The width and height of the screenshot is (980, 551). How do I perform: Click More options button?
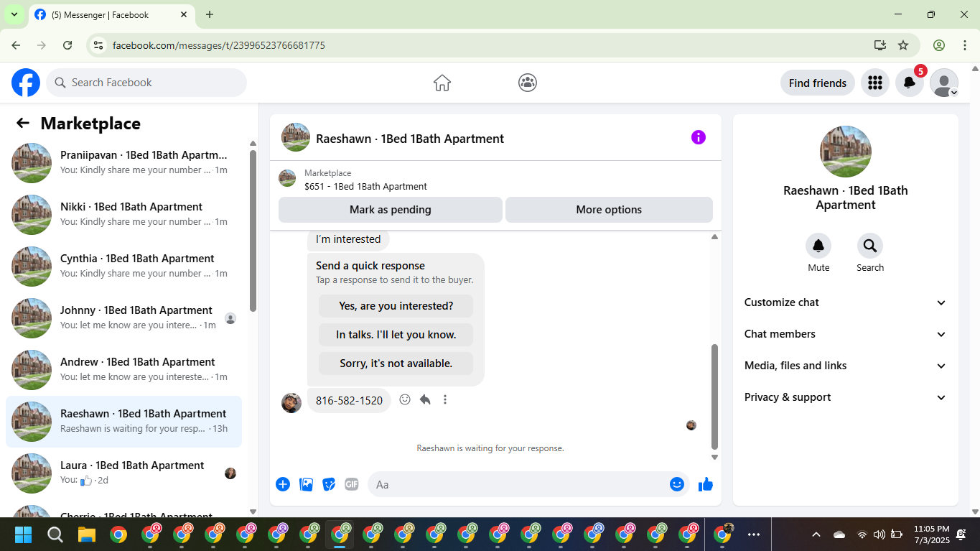[609, 210]
